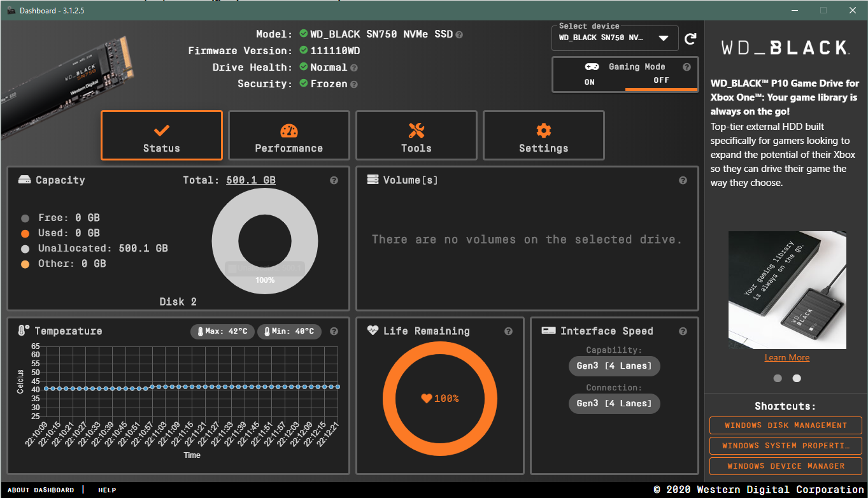This screenshot has width=868, height=498.
Task: Click the Unallocated legend swatch
Action: pos(25,249)
